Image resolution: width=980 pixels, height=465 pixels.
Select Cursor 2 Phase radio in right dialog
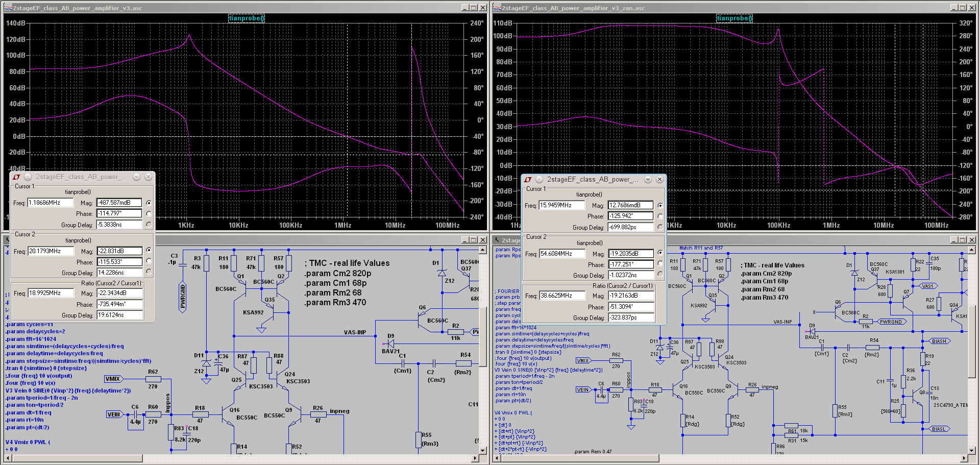[660, 263]
